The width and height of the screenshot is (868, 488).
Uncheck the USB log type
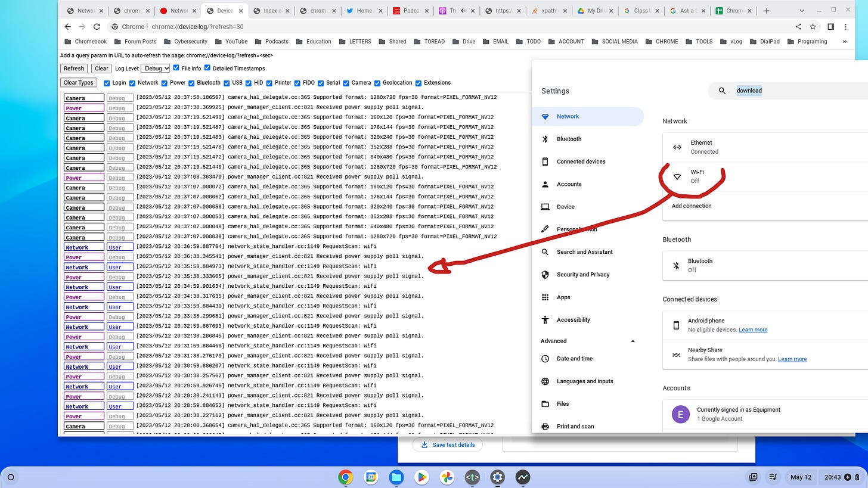(x=227, y=83)
